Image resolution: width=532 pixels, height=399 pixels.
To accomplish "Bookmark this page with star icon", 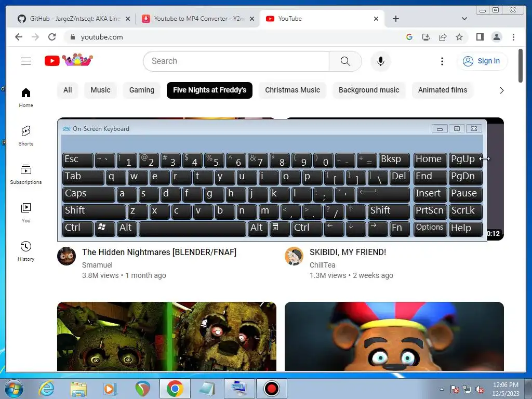I will pos(459,37).
